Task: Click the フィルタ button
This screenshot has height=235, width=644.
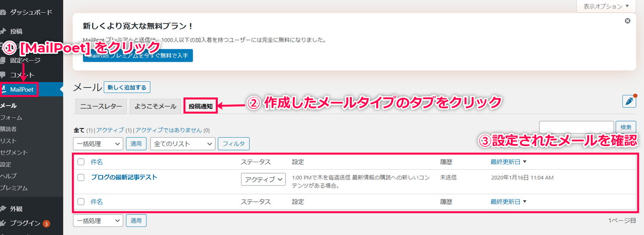Action: click(233, 144)
